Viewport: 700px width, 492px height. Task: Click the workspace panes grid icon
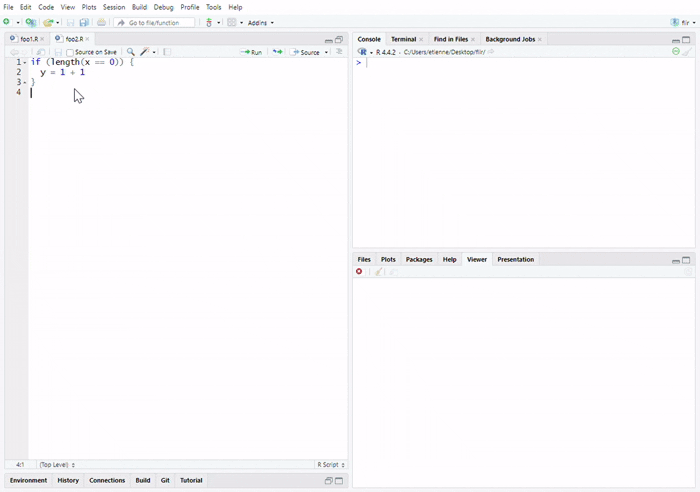click(231, 22)
